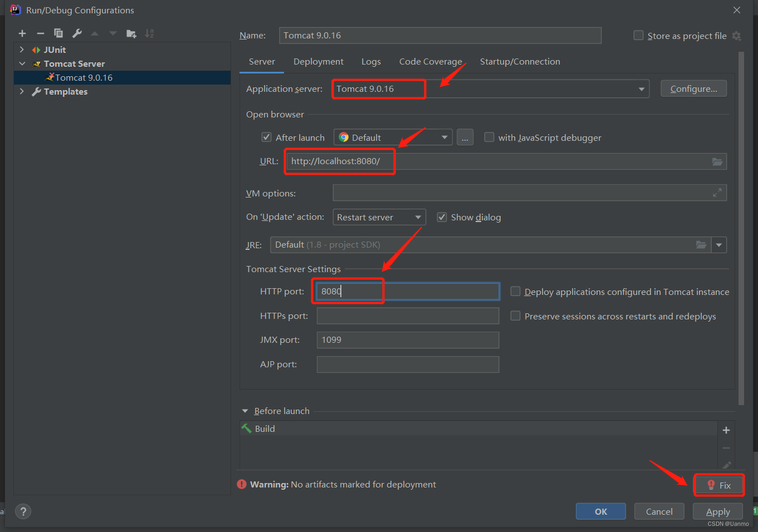Sort configurations alphabetically

pos(149,33)
